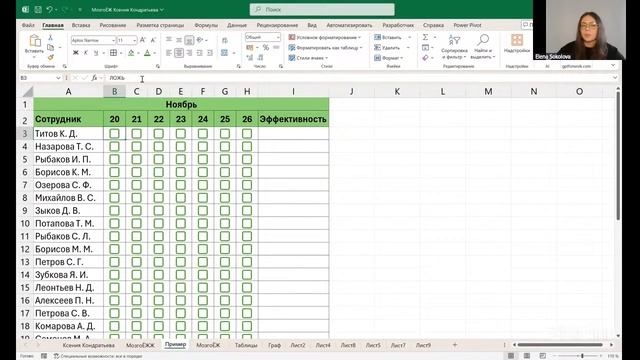Check box for Назарова Т. С. on 21

pyautogui.click(x=136, y=146)
